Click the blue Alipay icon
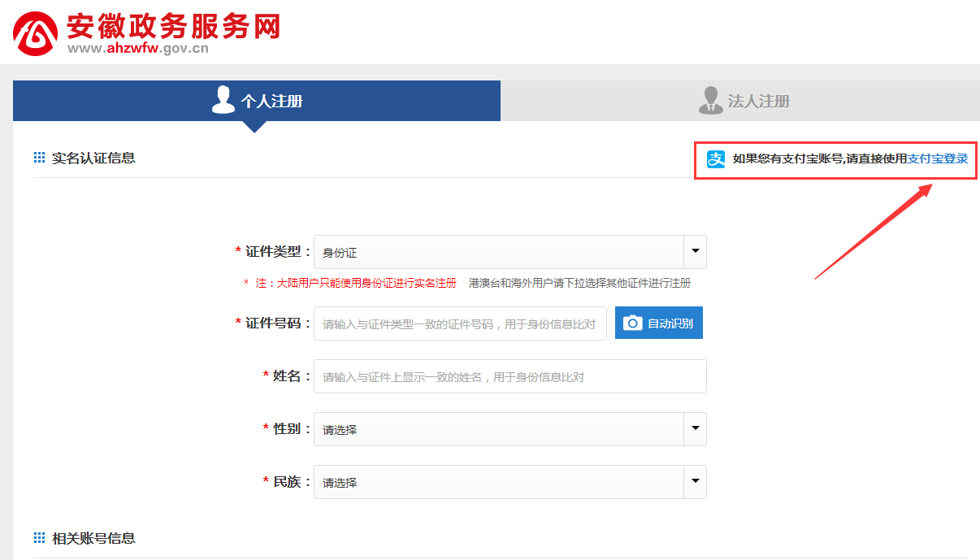This screenshot has width=980, height=560. click(715, 159)
